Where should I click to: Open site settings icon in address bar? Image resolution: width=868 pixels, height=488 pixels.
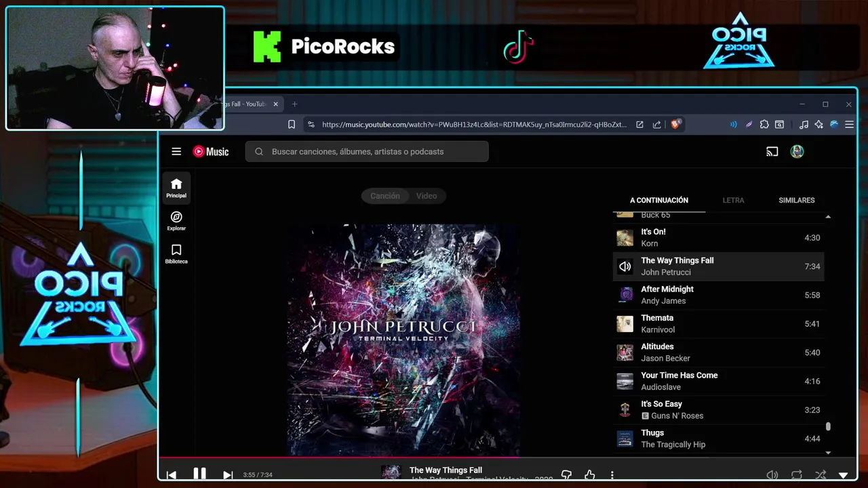311,125
